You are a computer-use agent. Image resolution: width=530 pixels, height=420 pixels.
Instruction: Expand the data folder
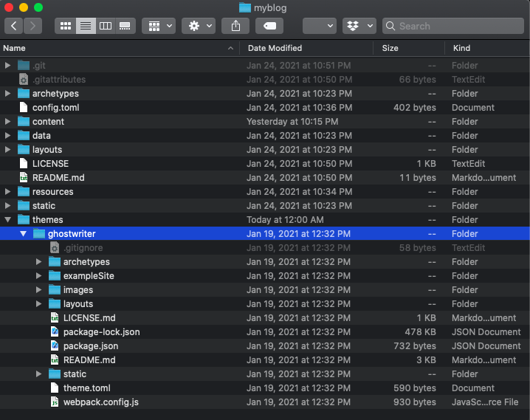pyautogui.click(x=7, y=136)
